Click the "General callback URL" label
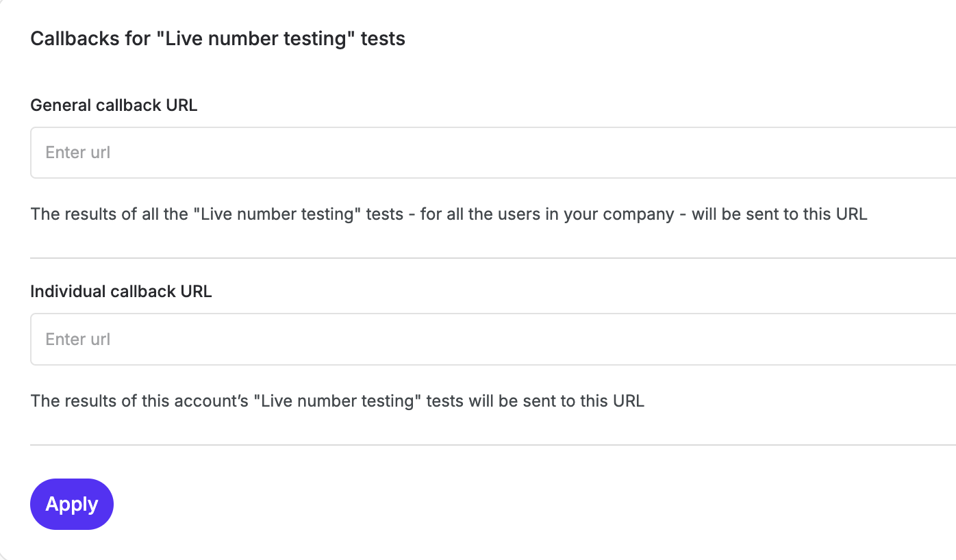Image resolution: width=956 pixels, height=560 pixels. tap(114, 105)
